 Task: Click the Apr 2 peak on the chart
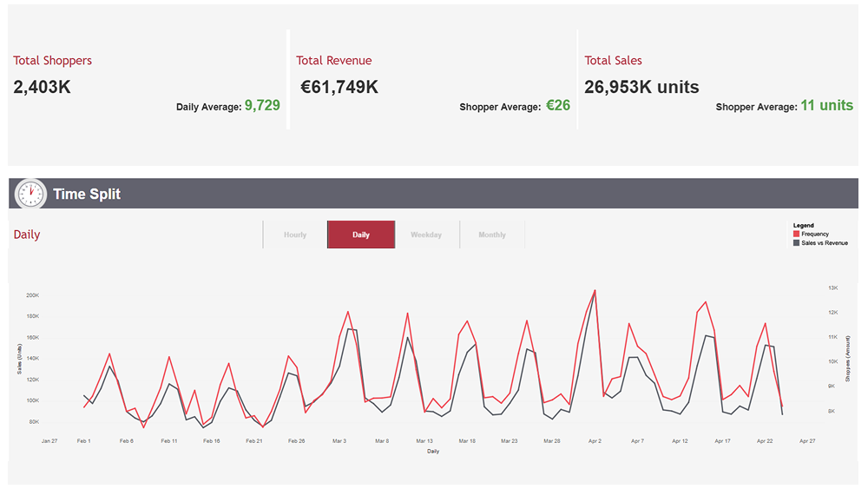click(x=595, y=290)
